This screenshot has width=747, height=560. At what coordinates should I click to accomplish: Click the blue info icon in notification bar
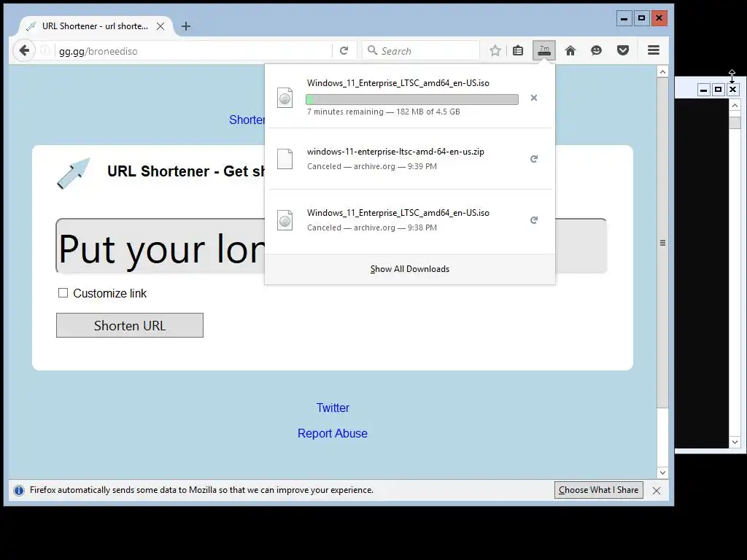click(x=18, y=491)
